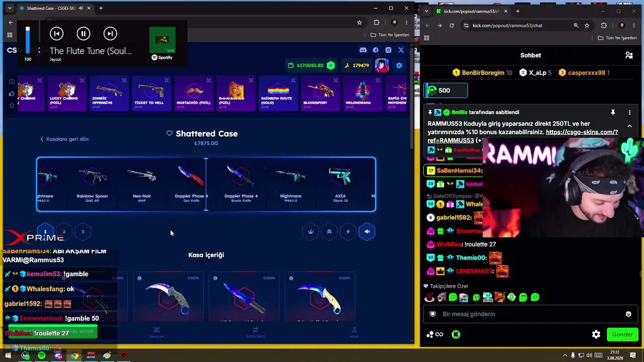Skip to previous track in media overlay
The width and height of the screenshot is (644, 362).
[56, 34]
